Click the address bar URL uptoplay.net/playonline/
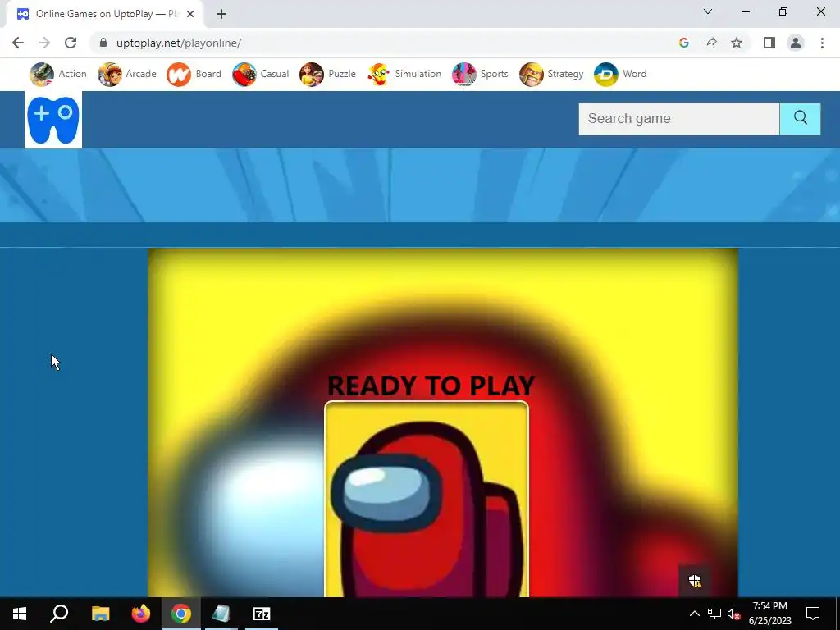The image size is (840, 630). pos(179,43)
